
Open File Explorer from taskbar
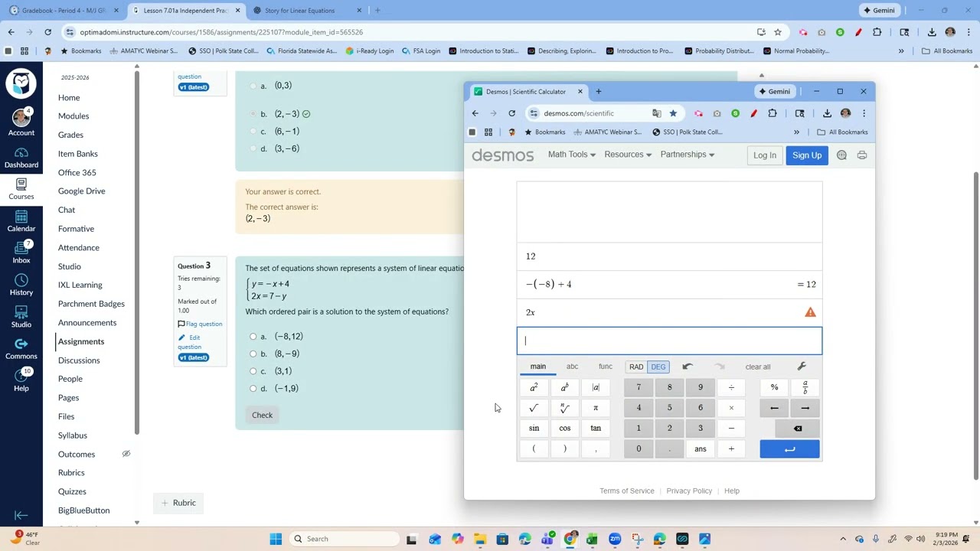(x=480, y=539)
